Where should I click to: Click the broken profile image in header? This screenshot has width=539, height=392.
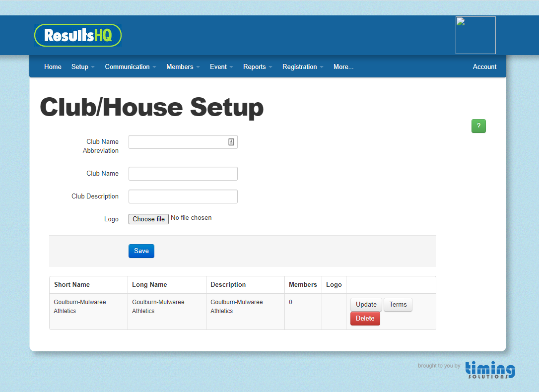(475, 35)
